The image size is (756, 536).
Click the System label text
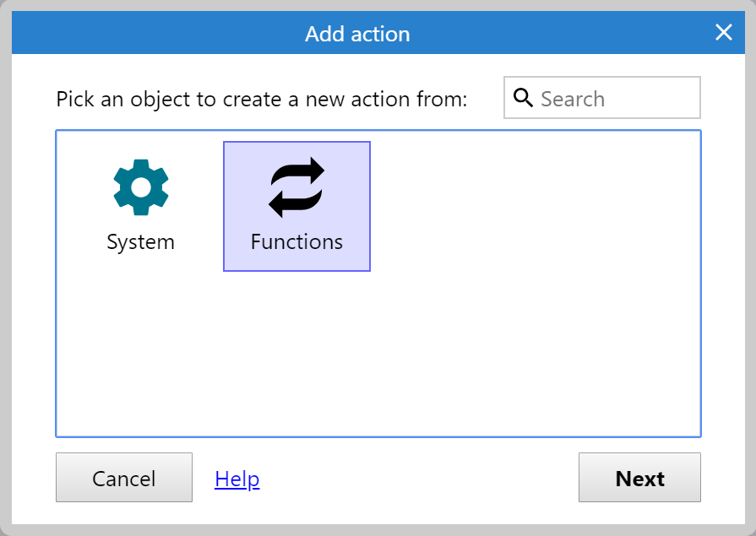[140, 241]
